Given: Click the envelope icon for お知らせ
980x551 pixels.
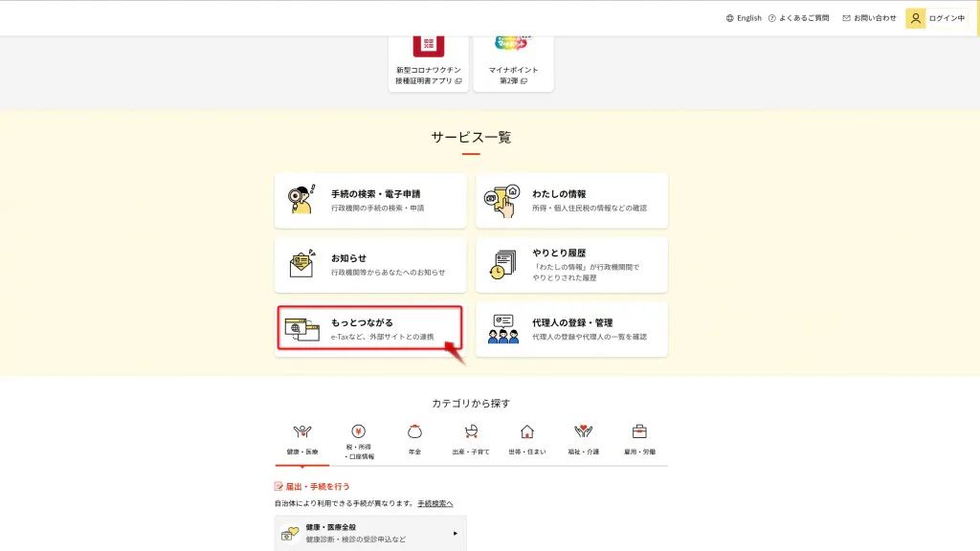Looking at the screenshot, I should [x=301, y=264].
